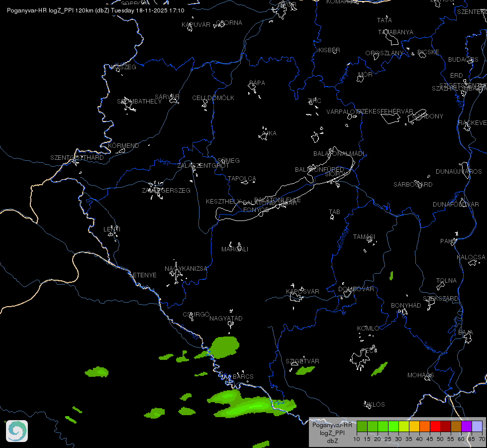Click the DUNAÚJVÁROS city label

point(459,171)
